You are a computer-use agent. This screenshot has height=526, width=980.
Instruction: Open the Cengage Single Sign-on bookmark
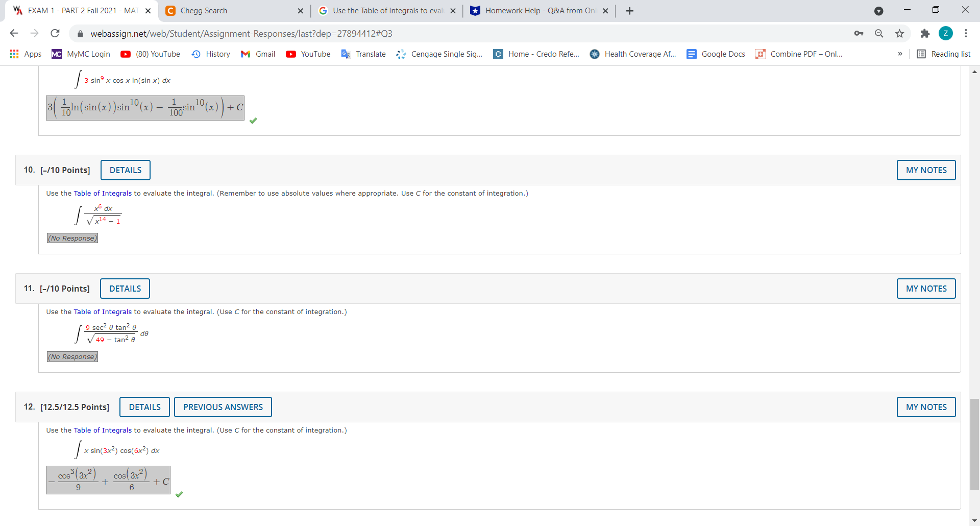pos(439,54)
